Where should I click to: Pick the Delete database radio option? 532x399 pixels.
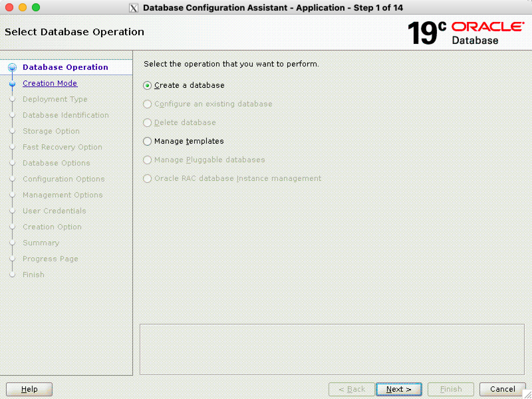pos(147,123)
